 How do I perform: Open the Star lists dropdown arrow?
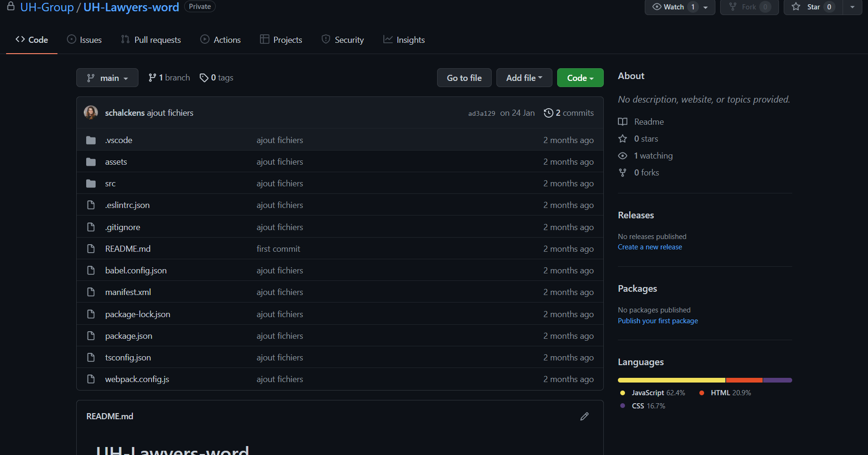click(852, 7)
